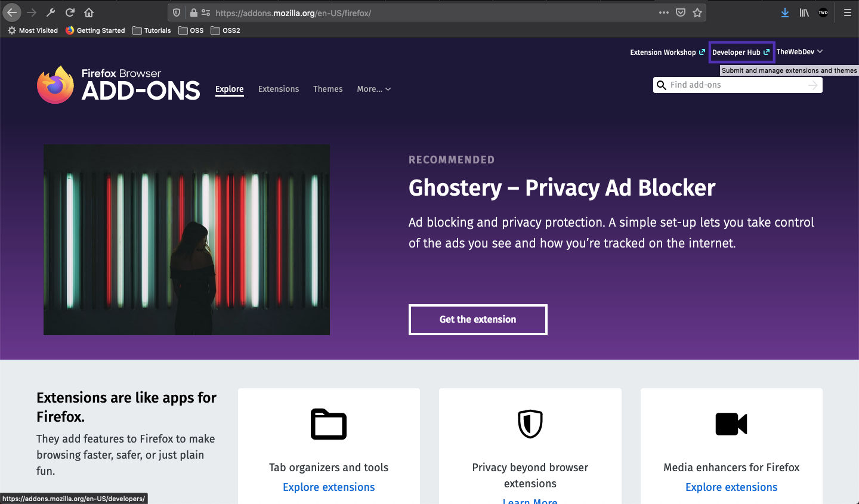859x504 pixels.
Task: Open the Firefox hamburger menu
Action: 847,13
